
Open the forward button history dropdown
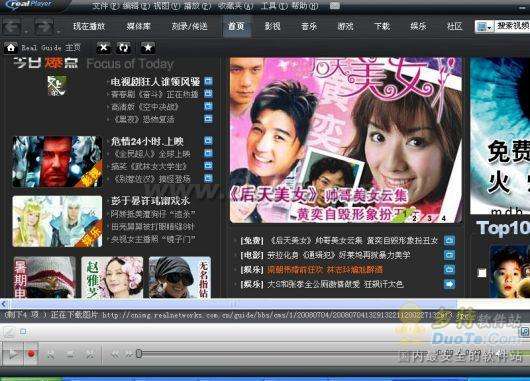pyautogui.click(x=58, y=32)
